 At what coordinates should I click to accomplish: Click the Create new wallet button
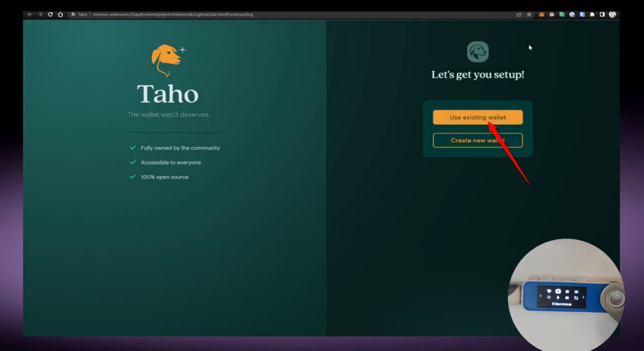(x=477, y=140)
